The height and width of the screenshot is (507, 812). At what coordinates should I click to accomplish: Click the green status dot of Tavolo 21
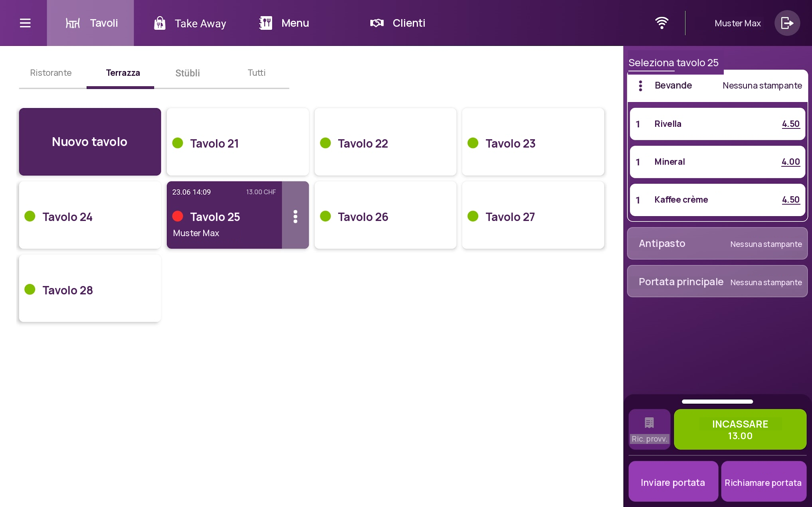tap(178, 143)
